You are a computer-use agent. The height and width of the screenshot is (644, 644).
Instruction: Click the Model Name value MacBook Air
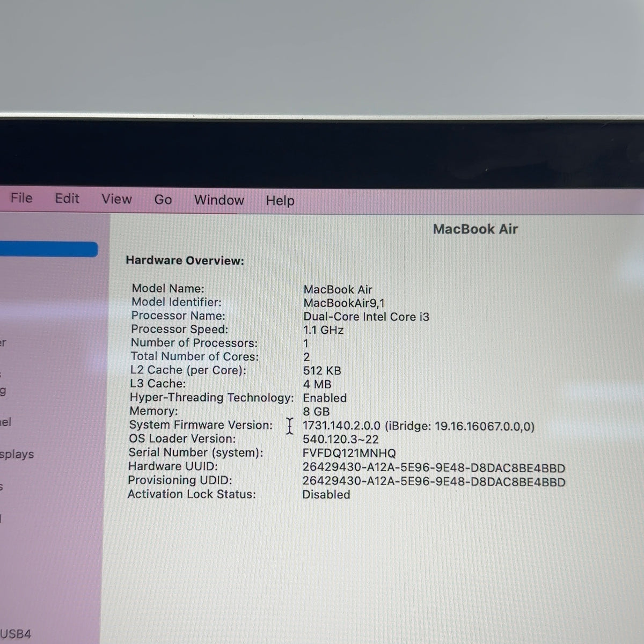point(338,290)
